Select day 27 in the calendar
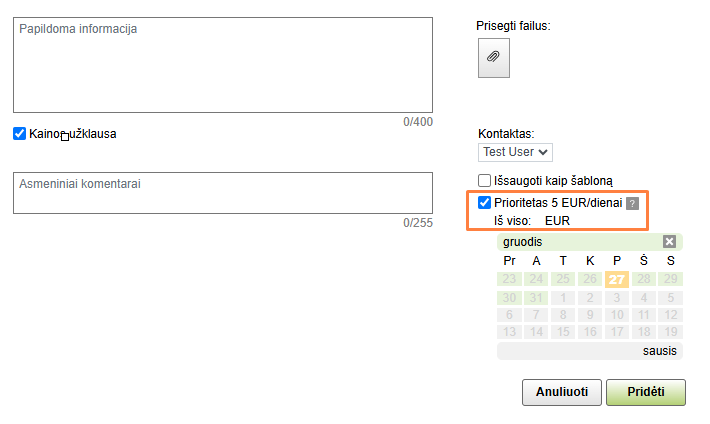710x424 pixels. pos(616,279)
